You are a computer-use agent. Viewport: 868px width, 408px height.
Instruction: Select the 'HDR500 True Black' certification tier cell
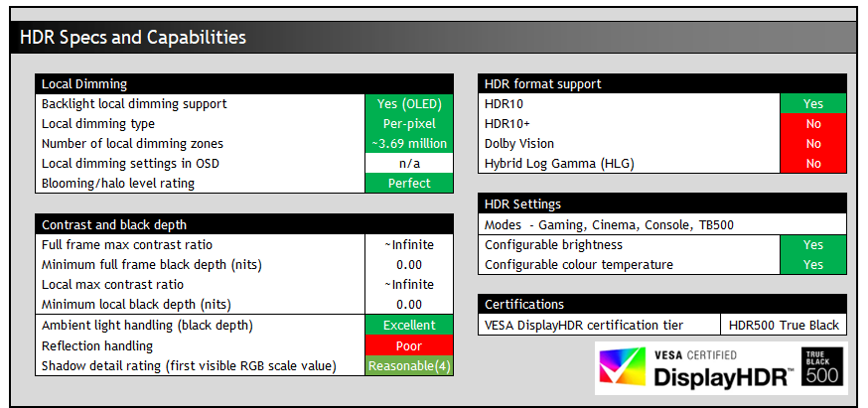784,325
